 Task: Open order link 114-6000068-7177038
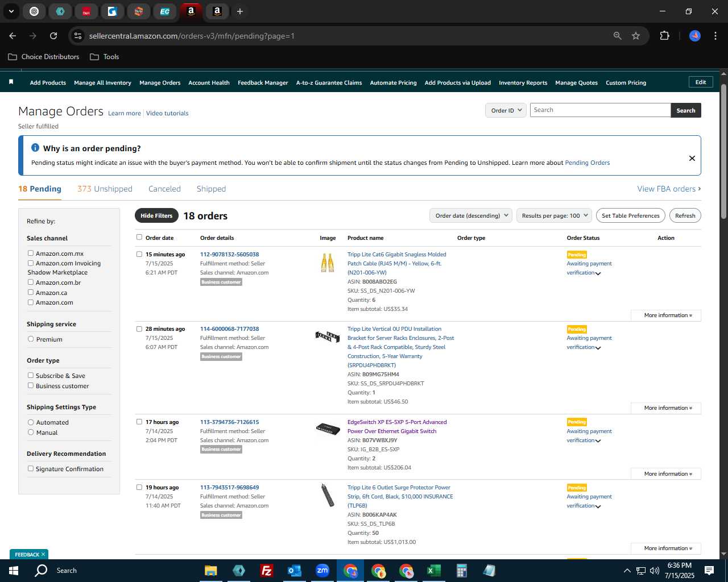click(229, 329)
